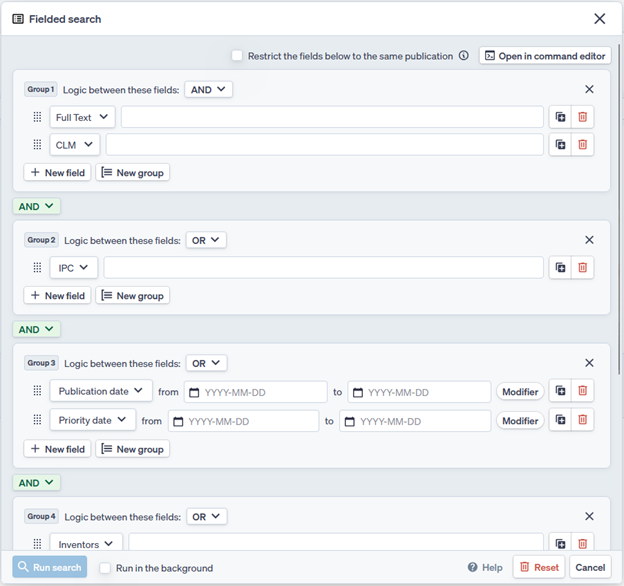Click Open in command editor button
This screenshot has width=624, height=586.
point(545,56)
